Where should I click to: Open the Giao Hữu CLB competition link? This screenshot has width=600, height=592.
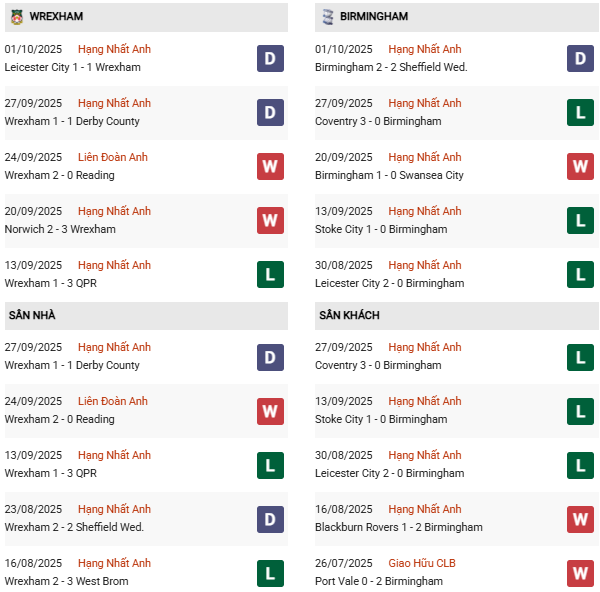422,563
